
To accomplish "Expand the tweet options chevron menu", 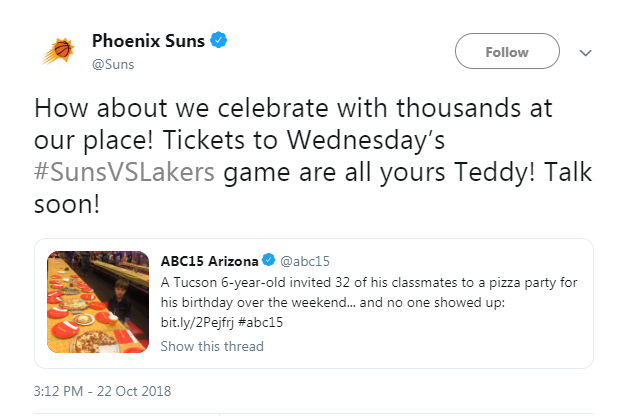I will tap(587, 52).
